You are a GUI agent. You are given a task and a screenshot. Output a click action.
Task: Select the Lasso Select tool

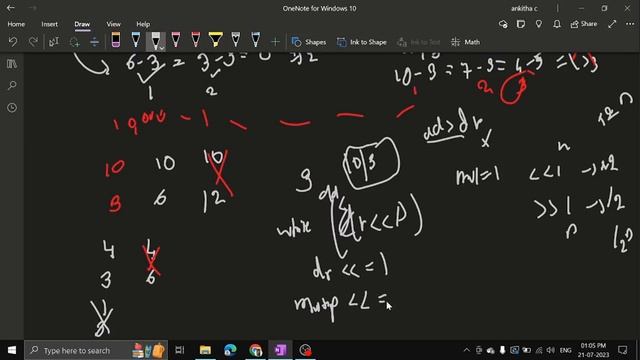click(x=74, y=42)
